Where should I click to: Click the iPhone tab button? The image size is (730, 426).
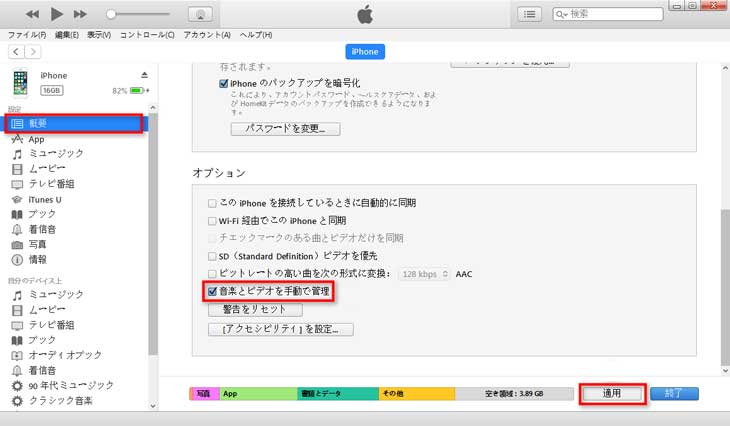click(x=365, y=52)
